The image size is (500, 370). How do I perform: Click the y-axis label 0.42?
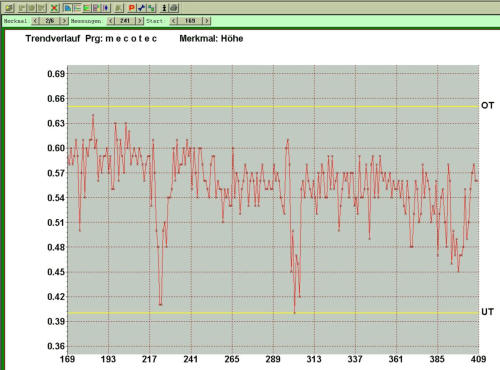point(56,297)
